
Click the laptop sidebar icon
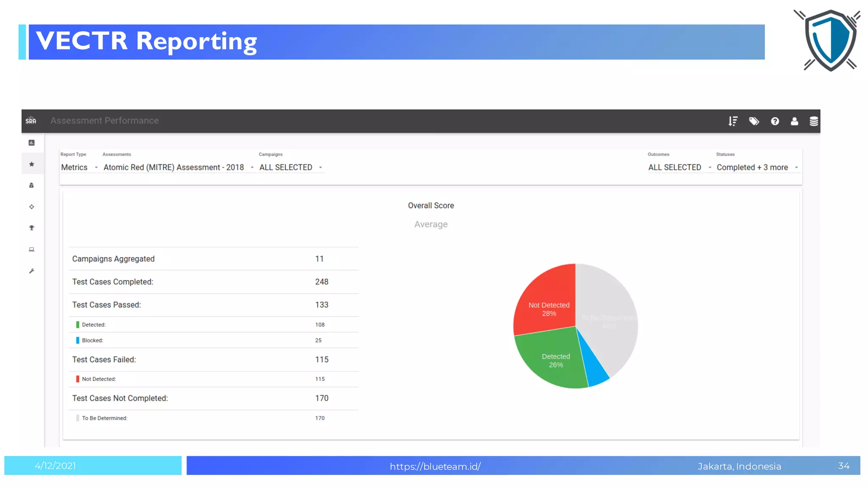31,249
